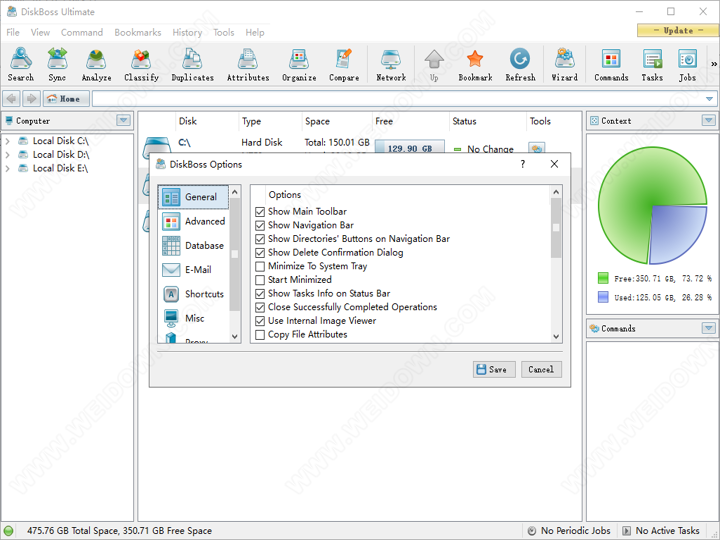Uncheck Show Main Toolbar

pyautogui.click(x=260, y=212)
